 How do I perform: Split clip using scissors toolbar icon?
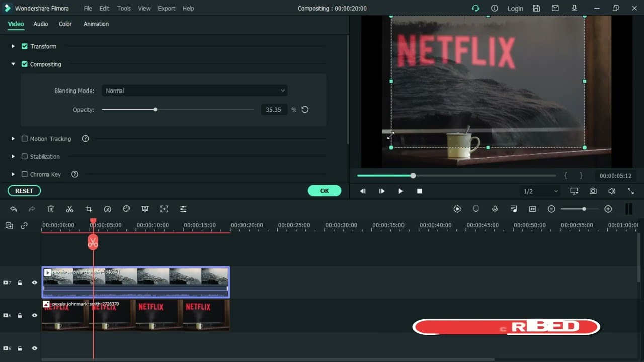pyautogui.click(x=69, y=209)
